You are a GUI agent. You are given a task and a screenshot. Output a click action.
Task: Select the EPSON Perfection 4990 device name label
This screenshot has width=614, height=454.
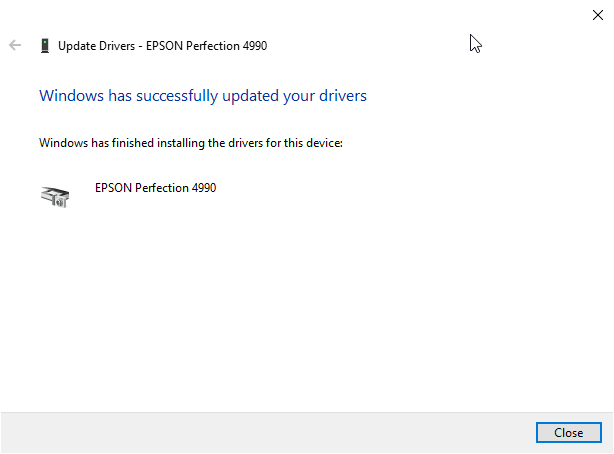coord(155,188)
